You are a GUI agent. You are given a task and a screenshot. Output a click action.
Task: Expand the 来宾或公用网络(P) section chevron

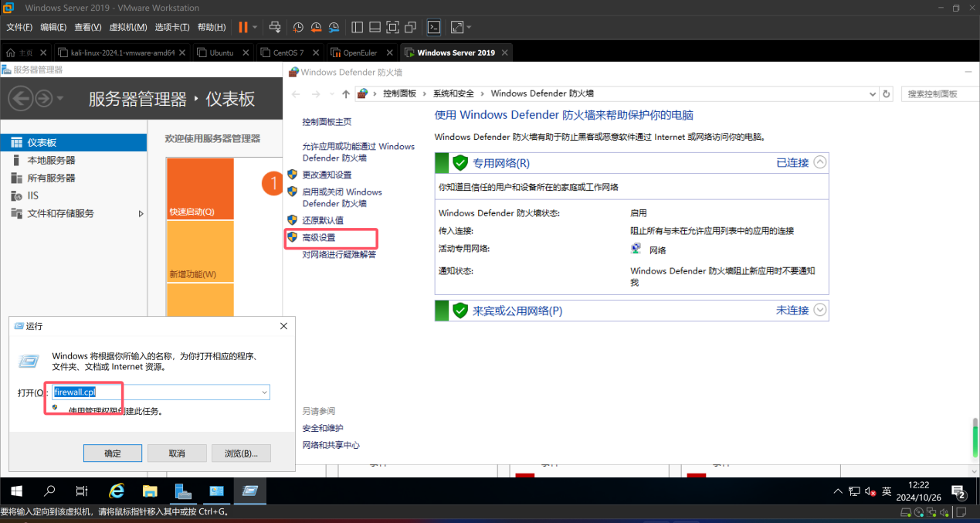click(x=820, y=310)
